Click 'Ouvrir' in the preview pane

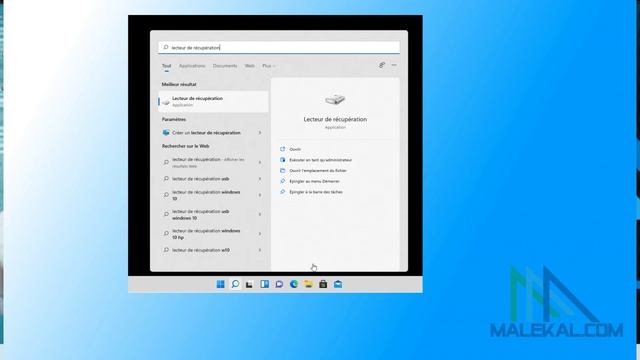point(295,149)
